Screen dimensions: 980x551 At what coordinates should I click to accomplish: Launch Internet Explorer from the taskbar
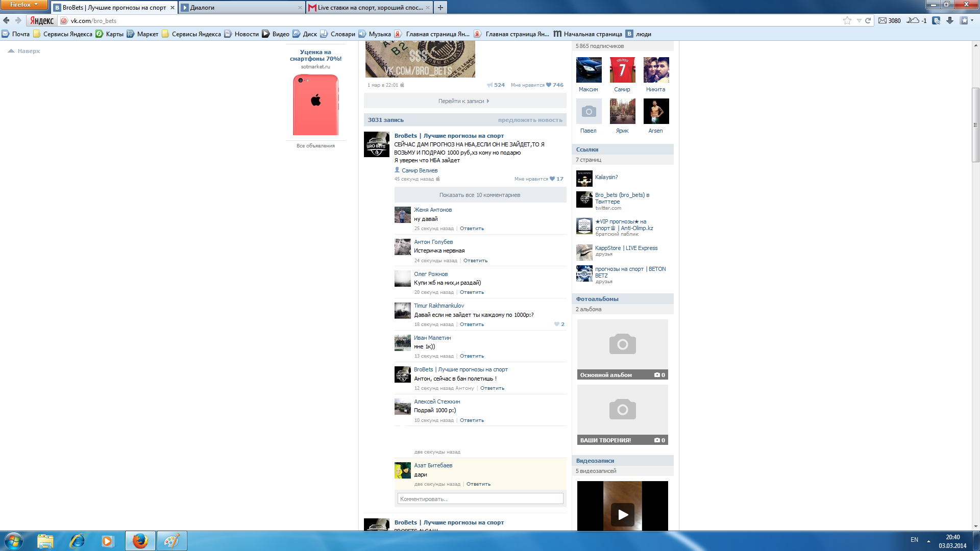[77, 541]
